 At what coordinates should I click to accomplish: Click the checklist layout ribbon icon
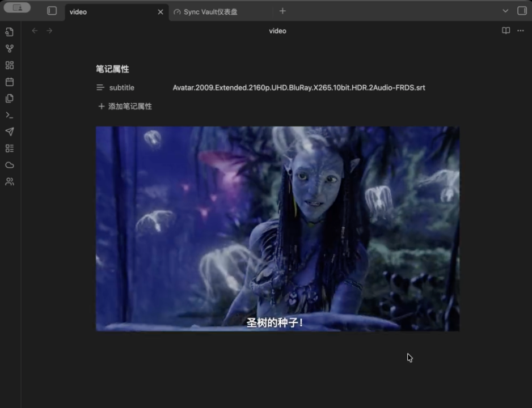click(x=9, y=148)
